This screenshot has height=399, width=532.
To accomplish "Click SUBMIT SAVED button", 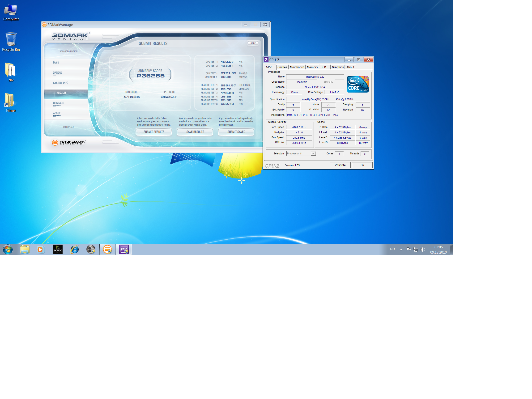I will pyautogui.click(x=236, y=132).
